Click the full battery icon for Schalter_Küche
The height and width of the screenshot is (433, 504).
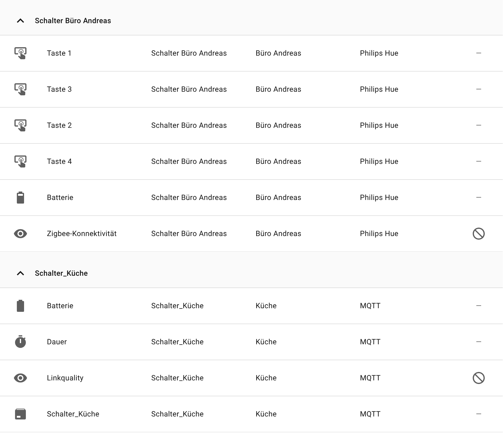20,306
